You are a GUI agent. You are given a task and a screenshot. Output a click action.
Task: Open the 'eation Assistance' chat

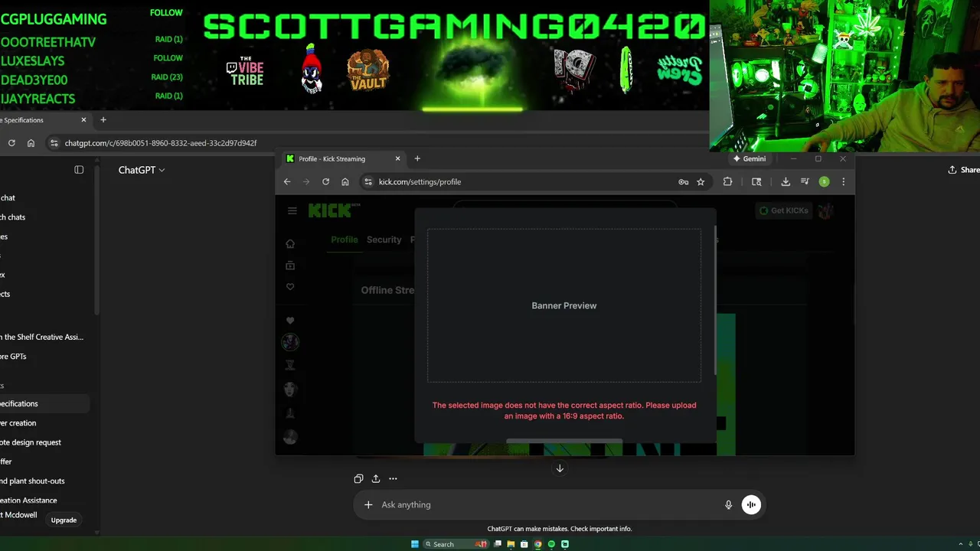[x=29, y=500]
